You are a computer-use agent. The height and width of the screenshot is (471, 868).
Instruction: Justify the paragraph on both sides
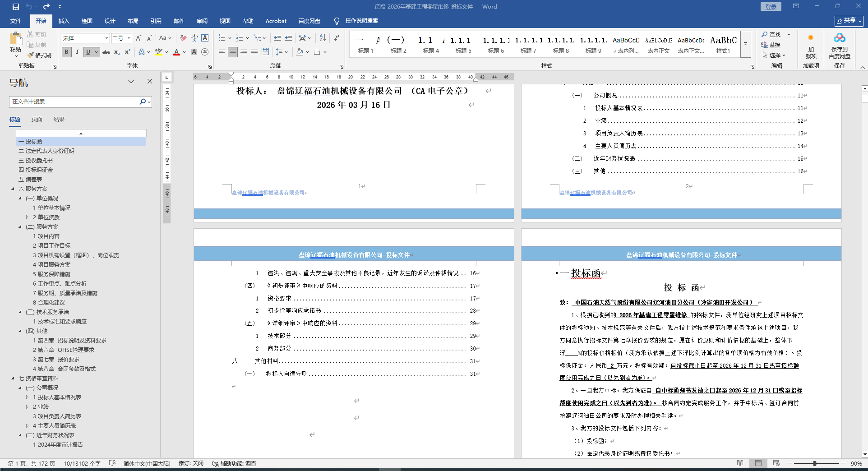254,52
